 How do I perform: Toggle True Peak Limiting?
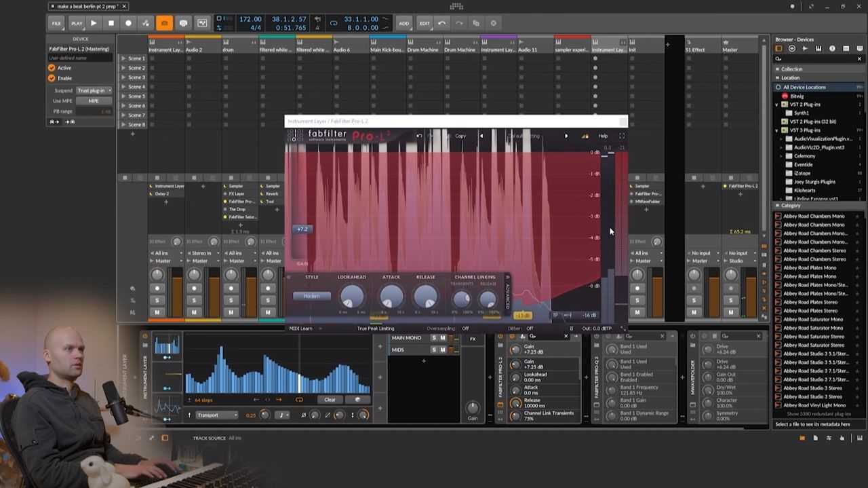[376, 329]
